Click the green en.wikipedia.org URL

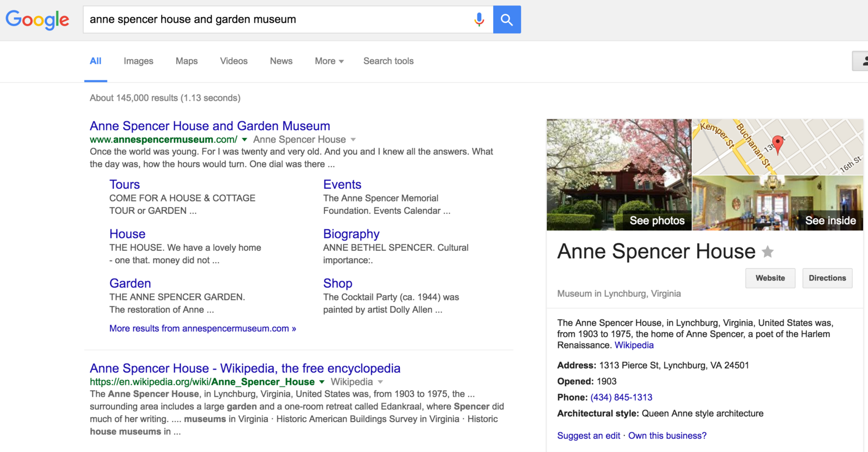coord(202,382)
